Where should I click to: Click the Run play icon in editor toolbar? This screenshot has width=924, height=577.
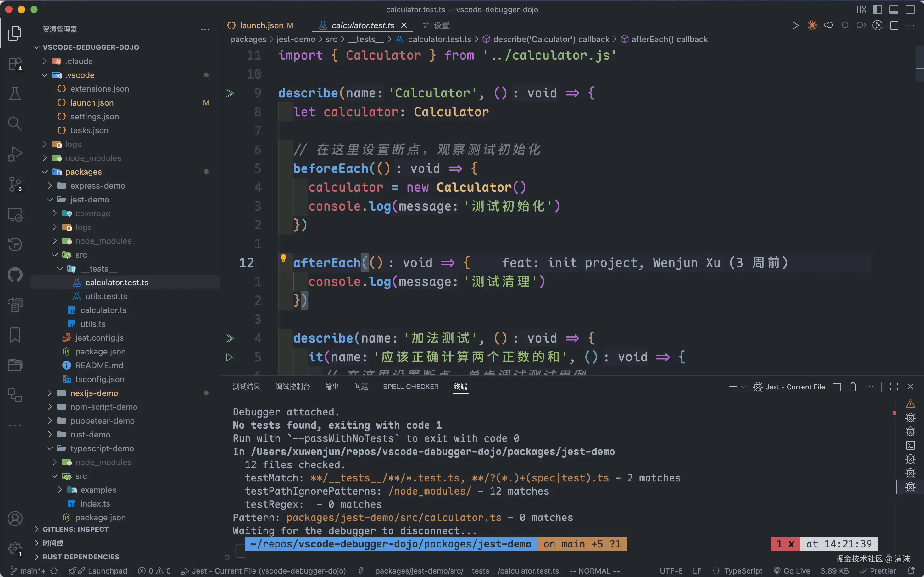click(795, 25)
